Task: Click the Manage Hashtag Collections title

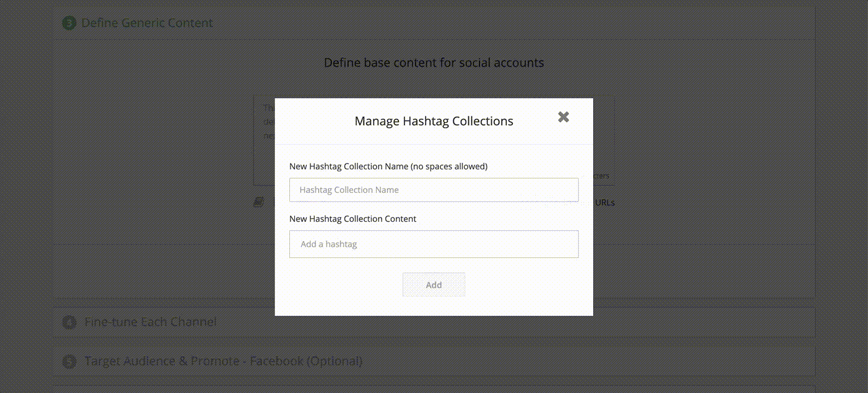Action: point(434,121)
